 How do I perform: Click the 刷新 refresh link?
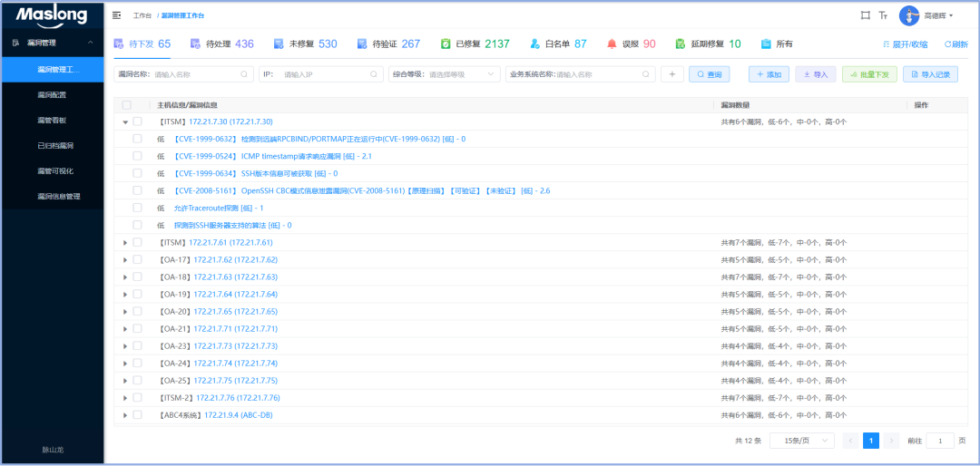[956, 44]
